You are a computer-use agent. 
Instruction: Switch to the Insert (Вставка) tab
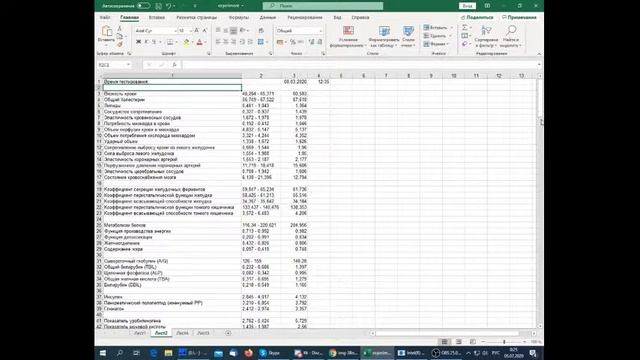tap(157, 18)
